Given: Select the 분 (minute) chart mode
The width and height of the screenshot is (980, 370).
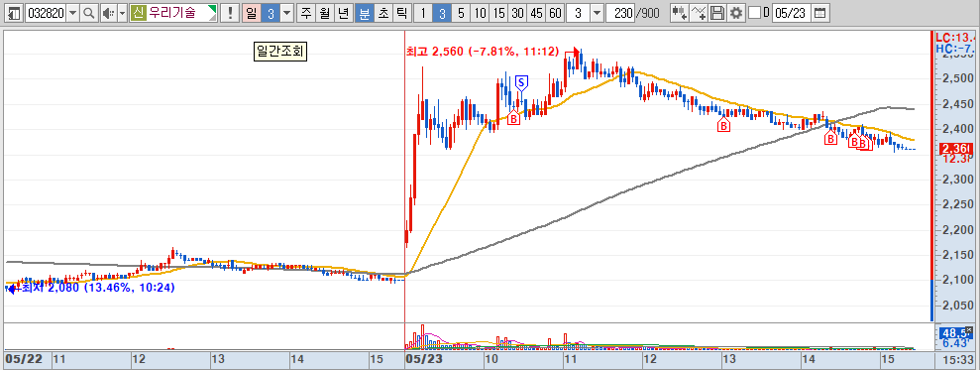Looking at the screenshot, I should 364,13.
